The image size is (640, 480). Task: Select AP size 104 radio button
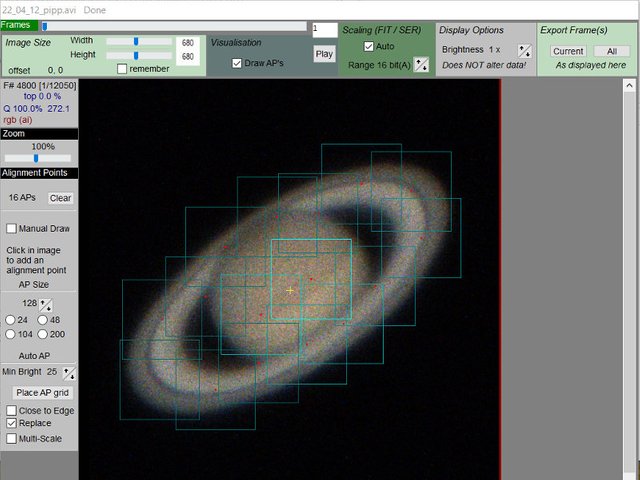[x=10, y=334]
